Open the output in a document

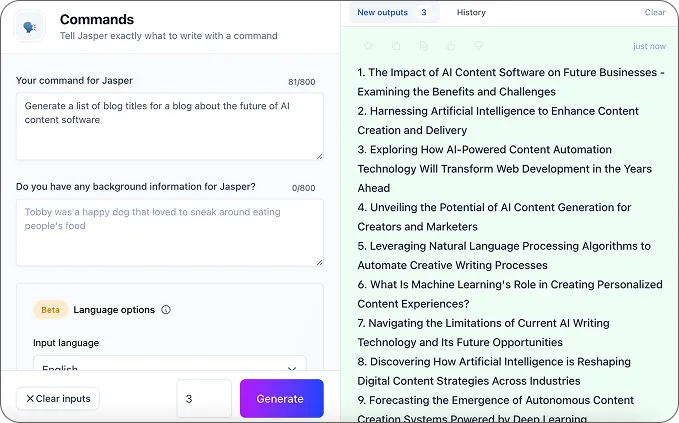424,46
